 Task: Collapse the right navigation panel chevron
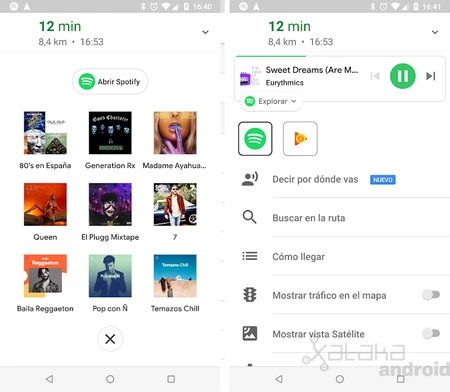435,32
